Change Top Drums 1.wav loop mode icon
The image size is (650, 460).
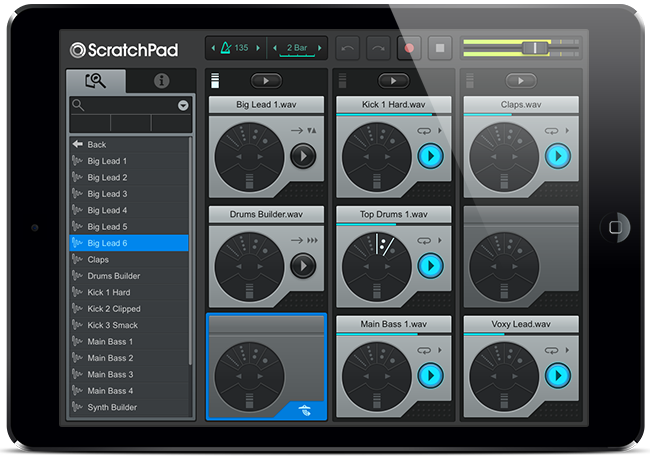424,240
